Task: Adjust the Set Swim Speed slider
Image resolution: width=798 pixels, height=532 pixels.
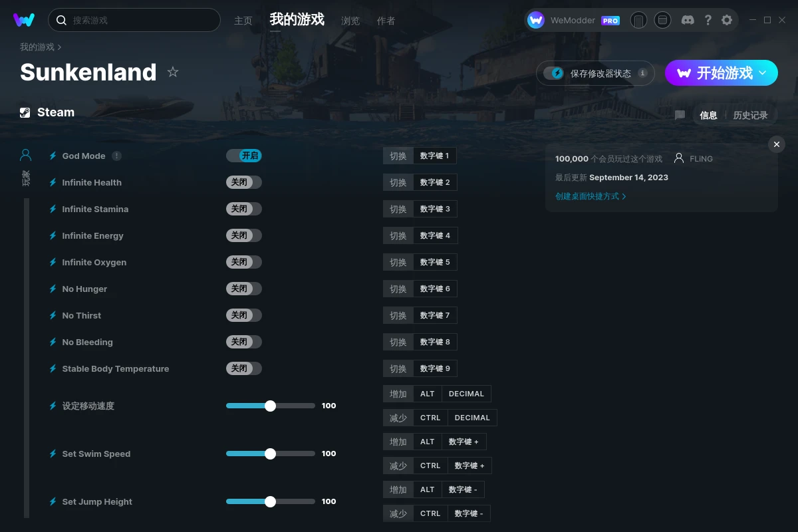Action: [271, 454]
